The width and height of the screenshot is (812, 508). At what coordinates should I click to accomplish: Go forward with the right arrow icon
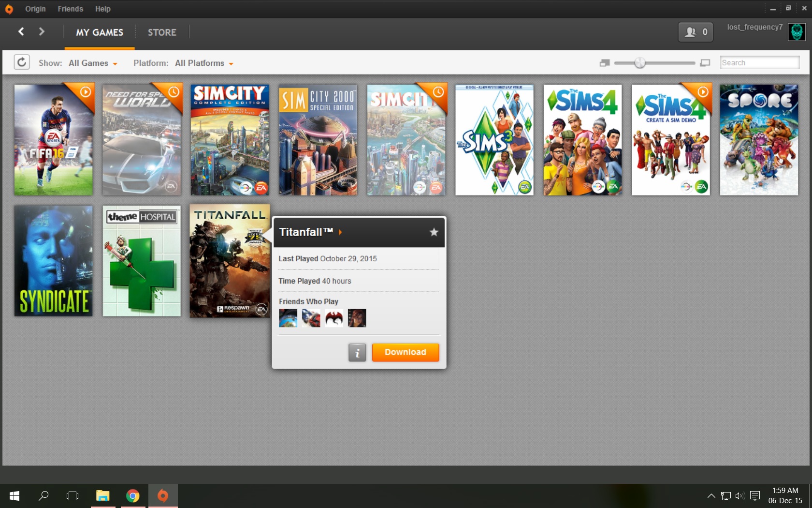(42, 31)
